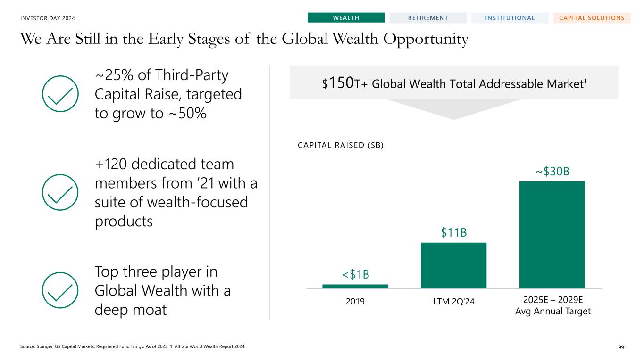Click the $11B value label
The image size is (644, 362).
pyautogui.click(x=453, y=232)
